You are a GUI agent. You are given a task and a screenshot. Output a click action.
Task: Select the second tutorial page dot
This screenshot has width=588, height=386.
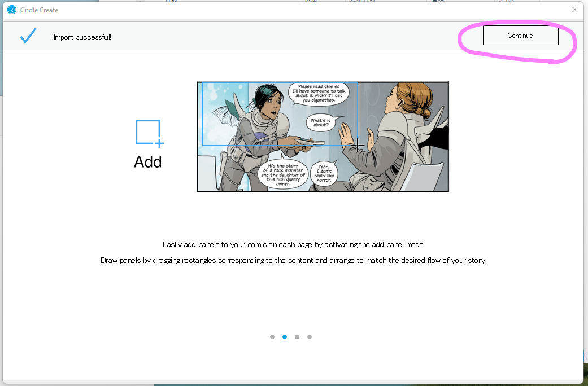pyautogui.click(x=285, y=337)
